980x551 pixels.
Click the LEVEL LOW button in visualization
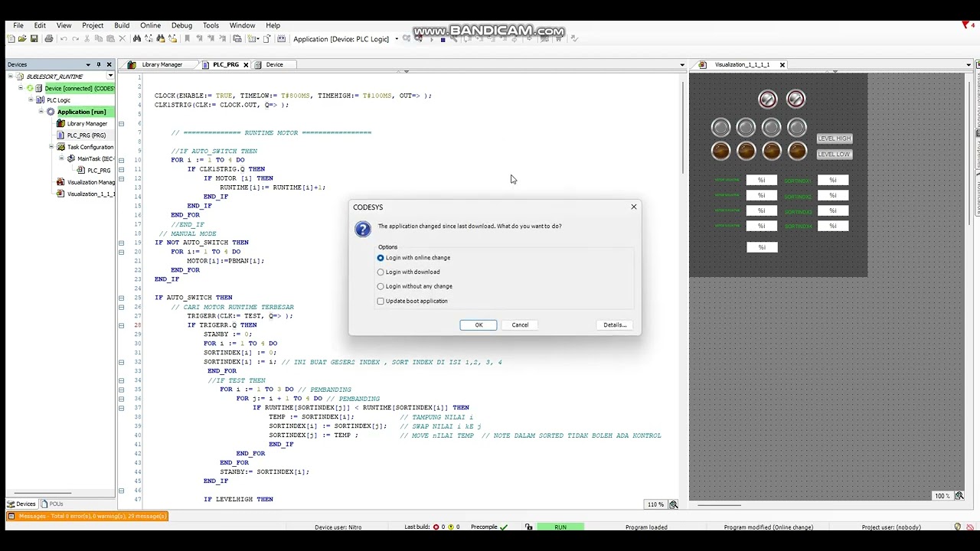(834, 155)
